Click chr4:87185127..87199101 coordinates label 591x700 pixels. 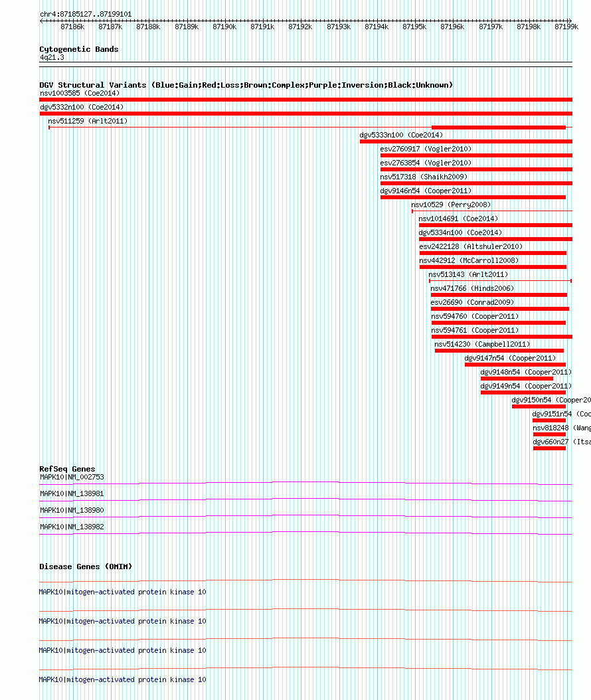[86, 15]
